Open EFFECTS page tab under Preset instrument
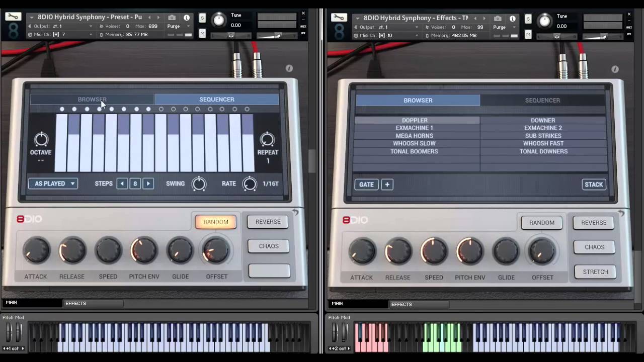This screenshot has width=644, height=362. pos(93,304)
